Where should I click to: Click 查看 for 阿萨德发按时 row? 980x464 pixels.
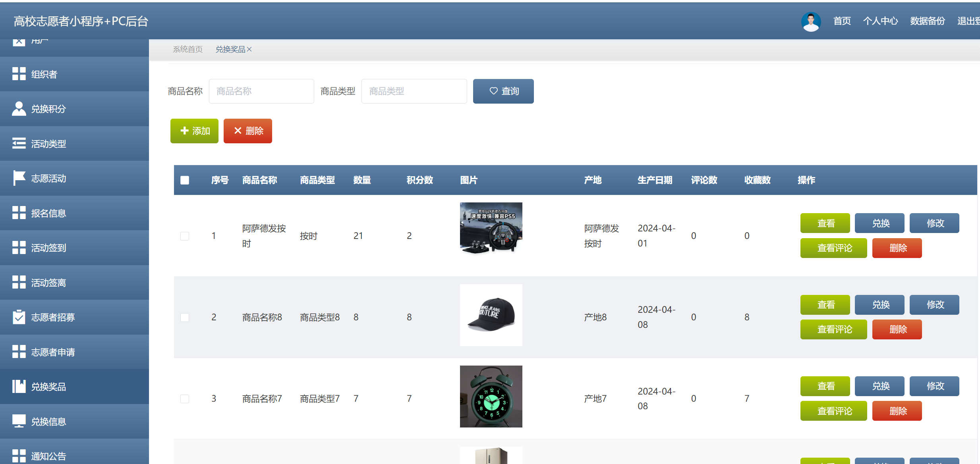coord(825,223)
